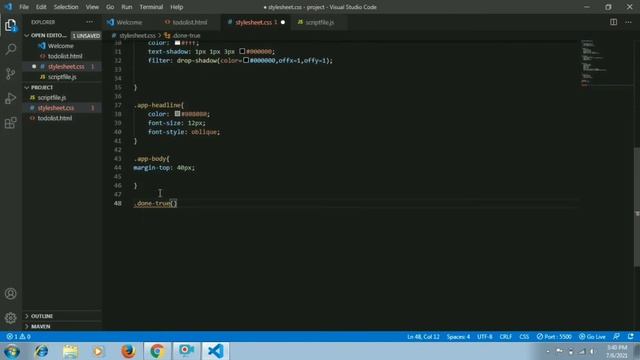Open the Explorer view in activity bar
Screen dimensions: 640x360
11,25
